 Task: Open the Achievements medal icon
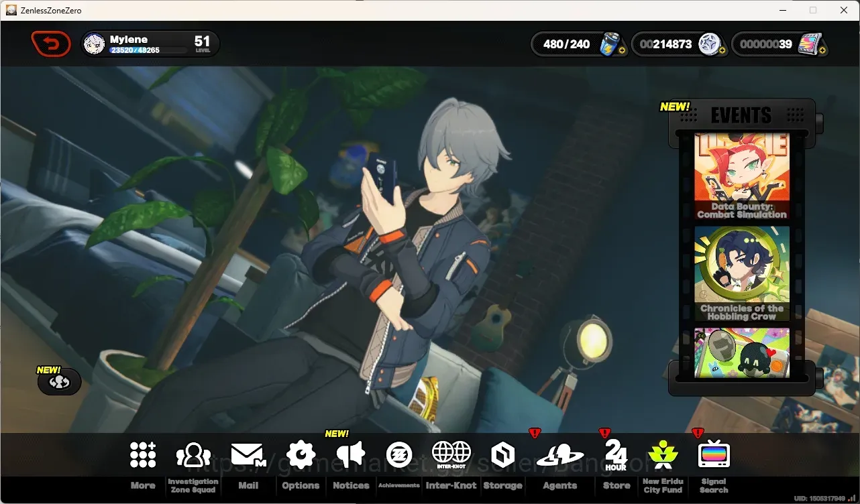pyautogui.click(x=399, y=455)
